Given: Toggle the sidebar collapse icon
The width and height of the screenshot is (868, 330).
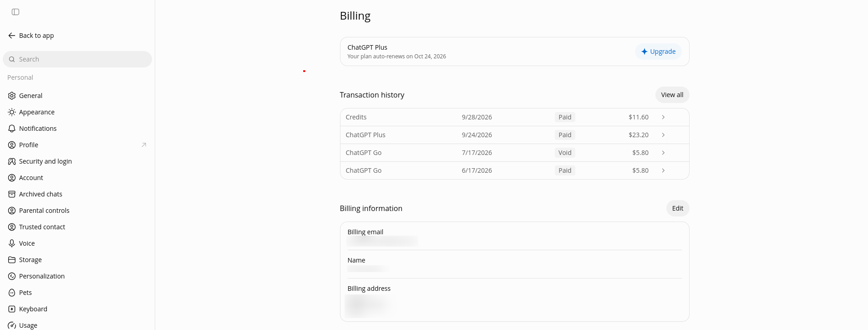Looking at the screenshot, I should point(15,12).
